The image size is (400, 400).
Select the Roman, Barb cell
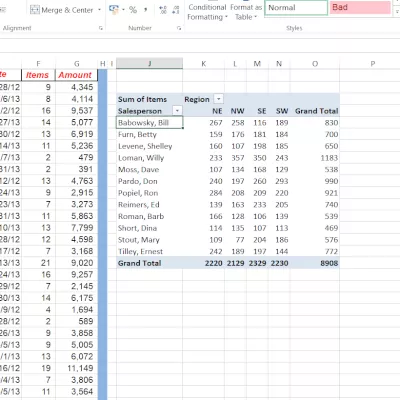point(149,216)
